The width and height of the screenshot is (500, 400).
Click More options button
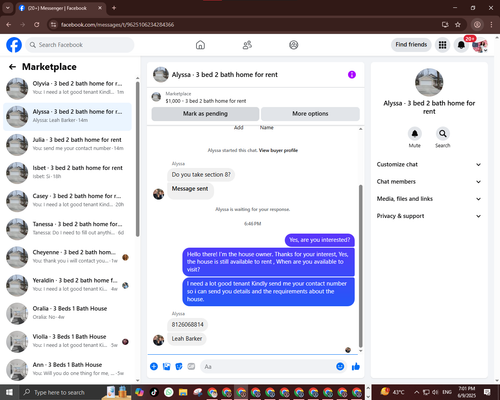click(x=310, y=114)
